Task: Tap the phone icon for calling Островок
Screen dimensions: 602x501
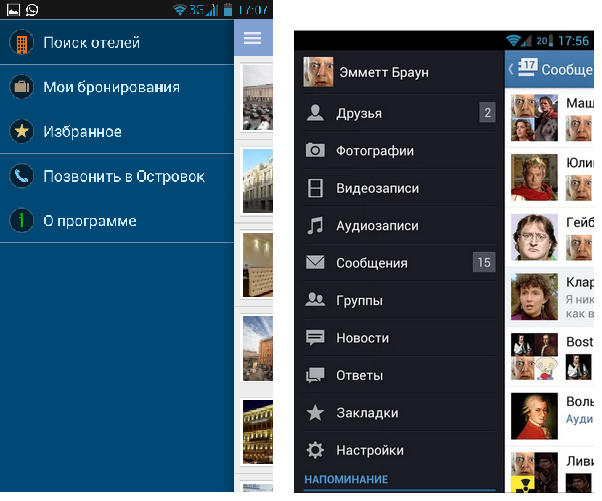Action: (22, 176)
